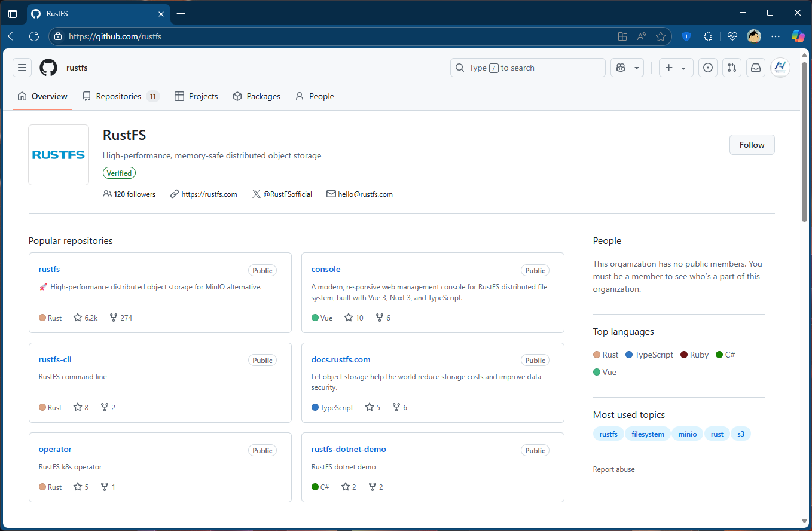Open Pull requests icon in header

point(732,68)
